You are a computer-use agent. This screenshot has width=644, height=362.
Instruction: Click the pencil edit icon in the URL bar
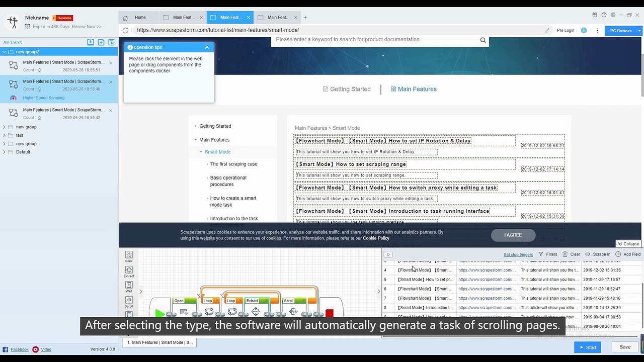click(x=547, y=30)
